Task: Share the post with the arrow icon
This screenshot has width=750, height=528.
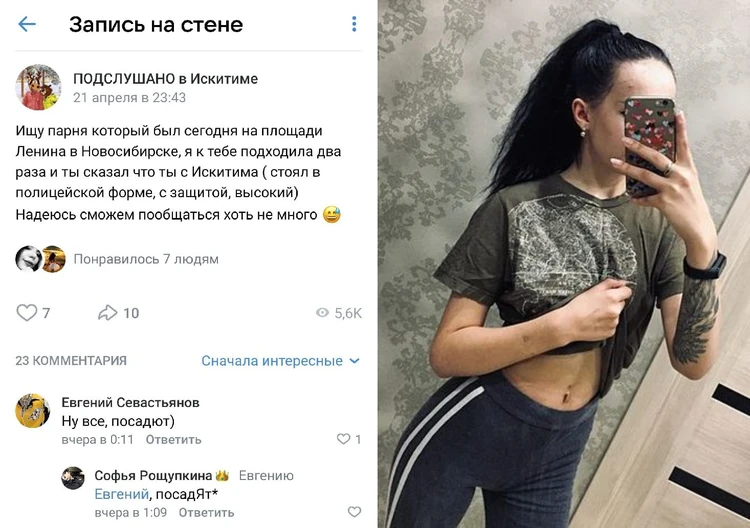Action: pyautogui.click(x=108, y=313)
